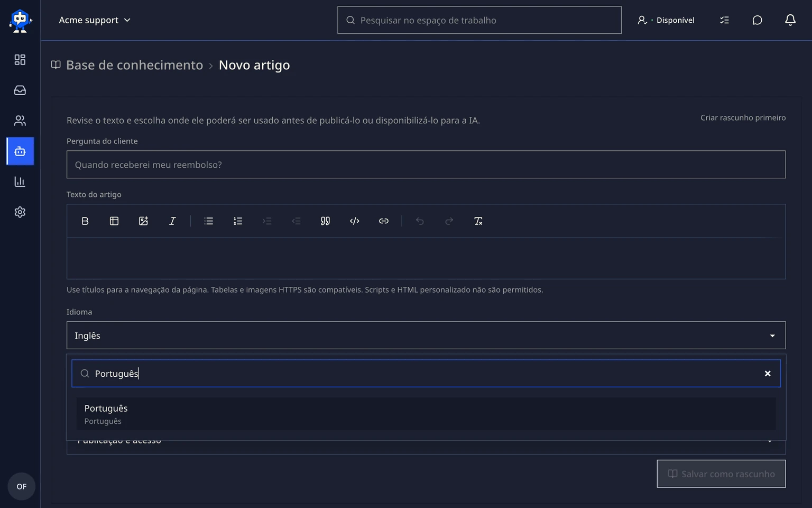
Task: Insert a code block in the editor
Action: click(x=355, y=221)
